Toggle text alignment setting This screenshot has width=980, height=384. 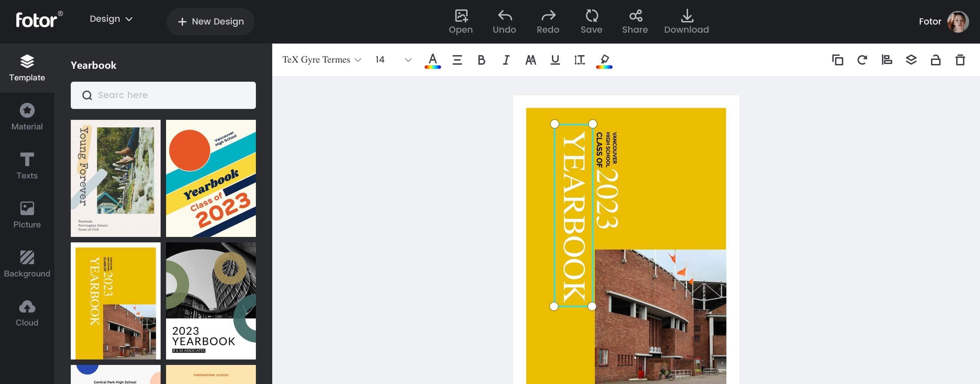tap(457, 60)
